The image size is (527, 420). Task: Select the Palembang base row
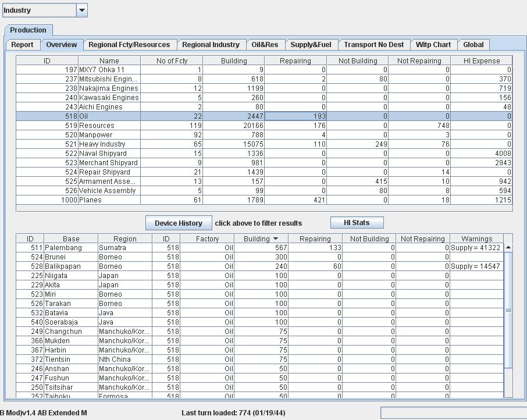click(x=260, y=248)
